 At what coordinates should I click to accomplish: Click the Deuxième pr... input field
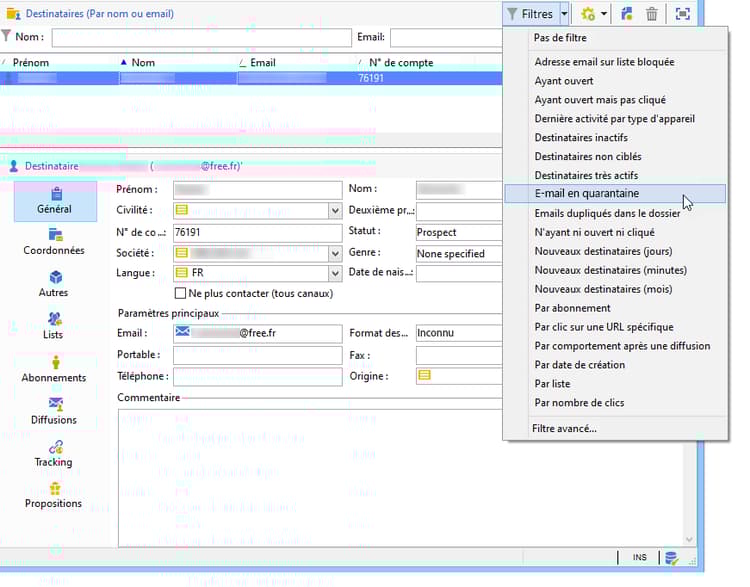459,211
